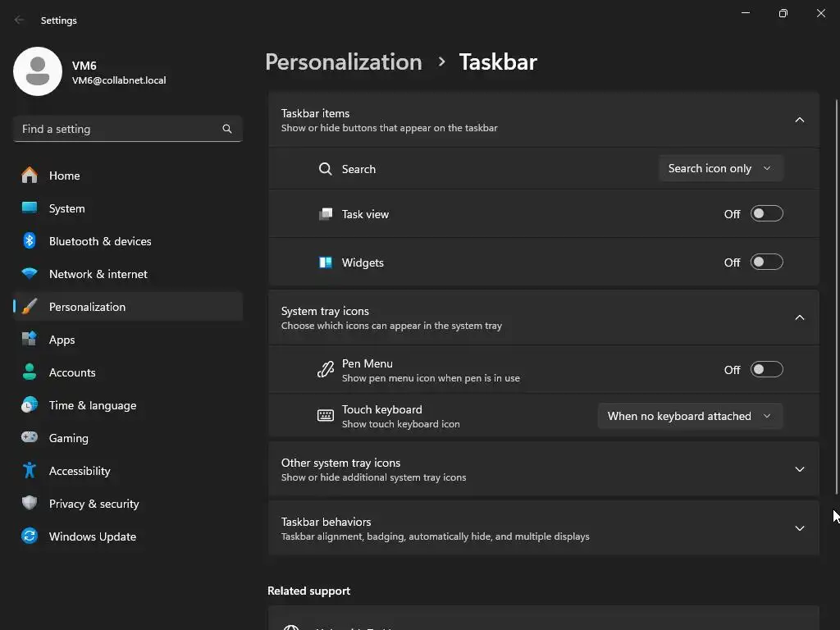840x630 pixels.
Task: Switch on the Pen Menu toggle
Action: tap(766, 370)
